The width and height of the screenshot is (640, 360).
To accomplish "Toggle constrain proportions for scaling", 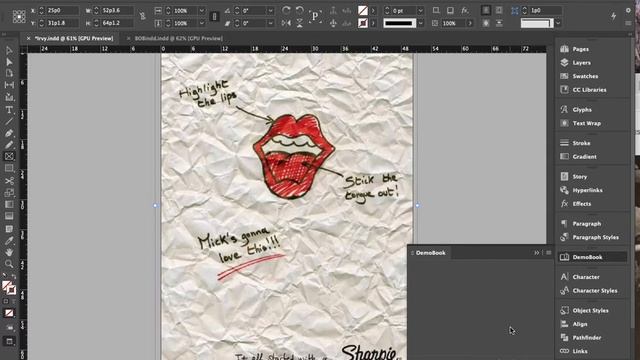I will (214, 16).
